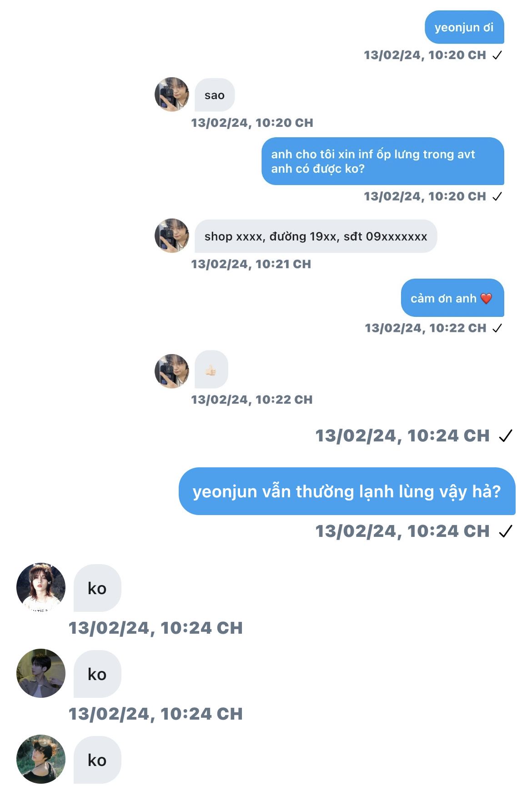Click checkmark next to 10:22 CH sent timestamp
Screen dimensions: 532x791
click(x=497, y=328)
